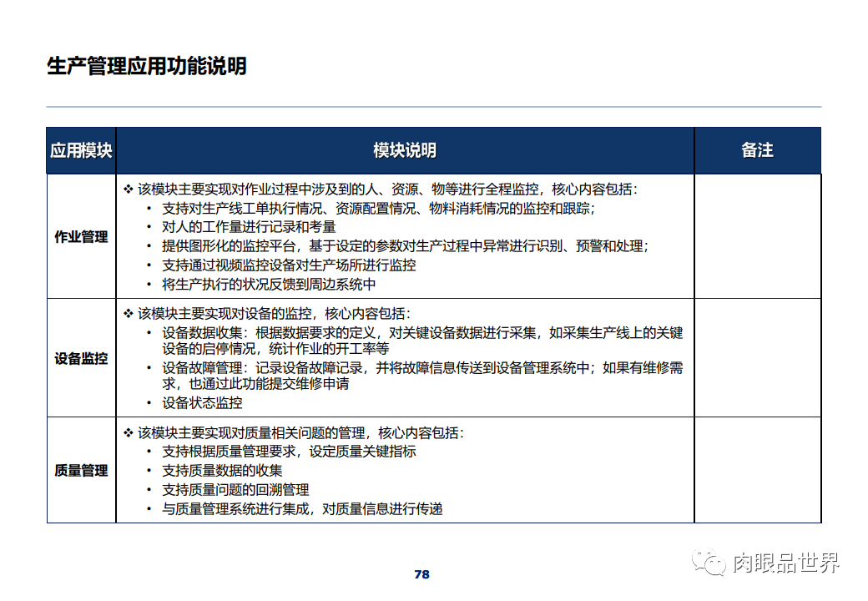The image size is (868, 601).
Task: Click the line 该模块主要实现对质量相关问题的管理
Action: pos(294,432)
